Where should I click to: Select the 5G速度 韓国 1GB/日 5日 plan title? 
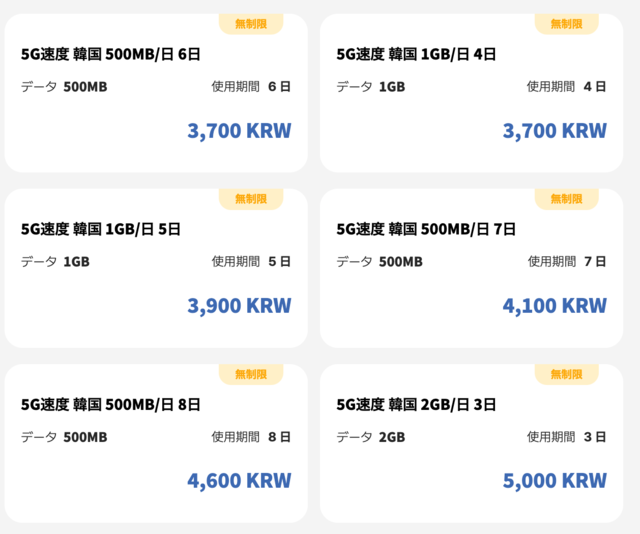pos(101,230)
